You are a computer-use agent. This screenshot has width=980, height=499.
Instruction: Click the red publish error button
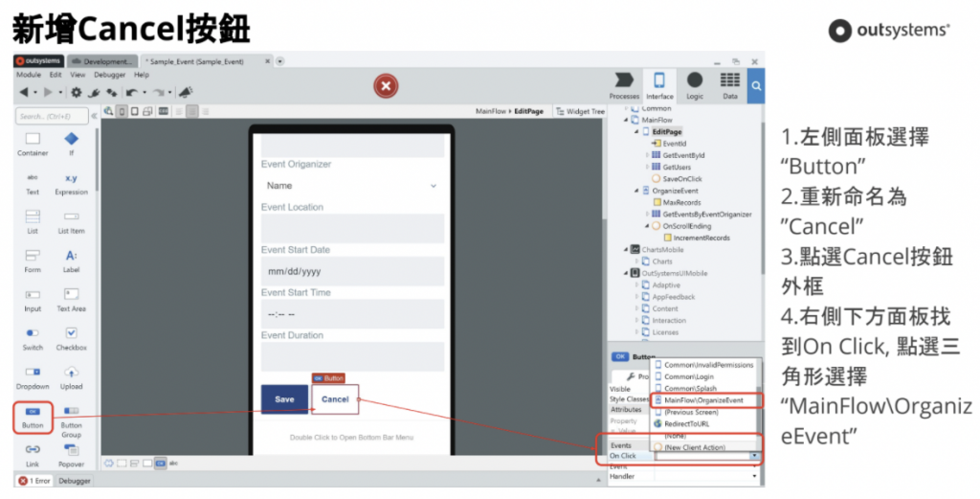(x=387, y=85)
